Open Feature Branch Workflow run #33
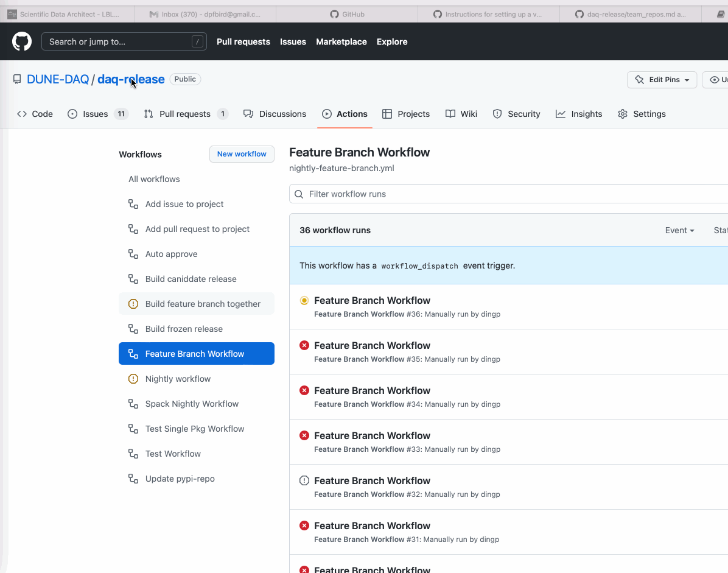The height and width of the screenshot is (573, 728). click(x=372, y=435)
